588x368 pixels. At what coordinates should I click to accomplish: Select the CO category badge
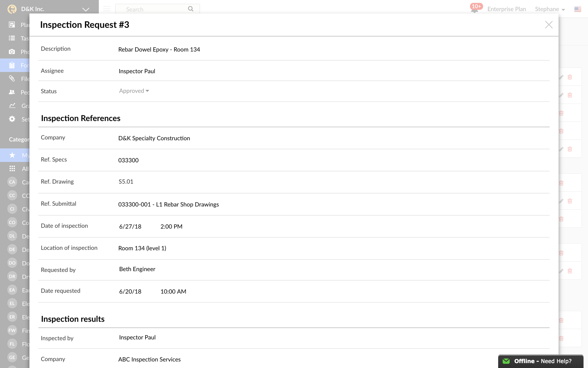pyautogui.click(x=12, y=223)
